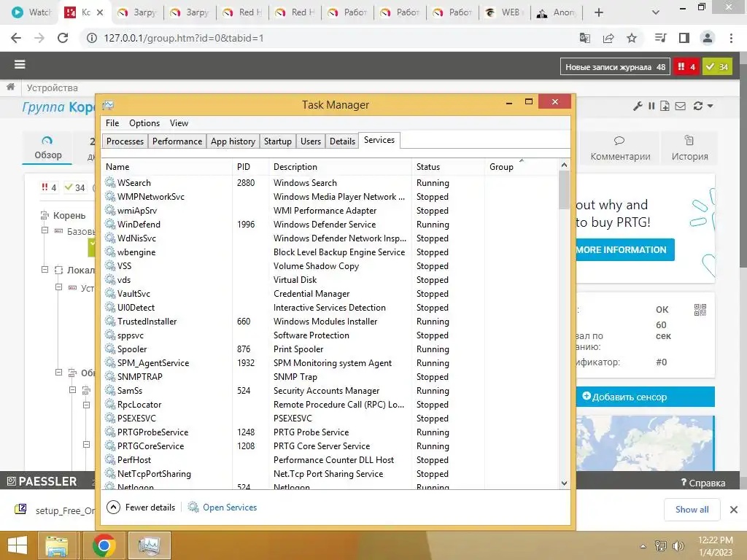Image resolution: width=747 pixels, height=560 pixels.
Task: Open setup_Free download item
Action: click(x=55, y=510)
